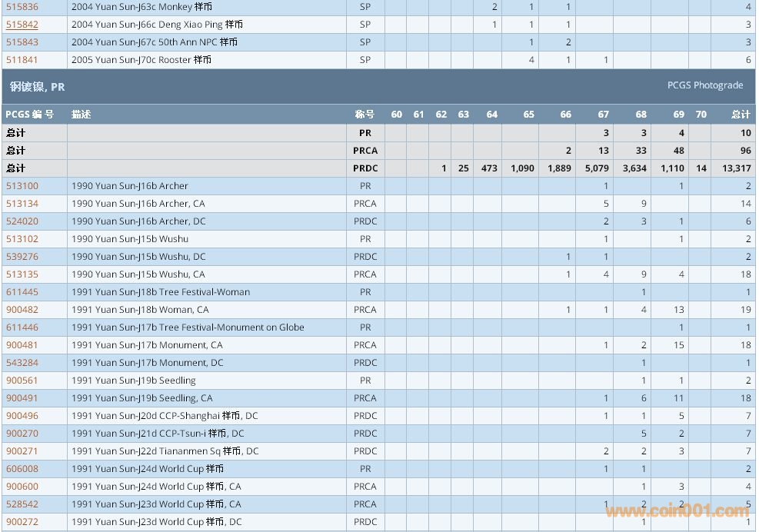759x532 pixels.
Task: Open PCGS number 543284 Monument DC
Action: [x=22, y=363]
